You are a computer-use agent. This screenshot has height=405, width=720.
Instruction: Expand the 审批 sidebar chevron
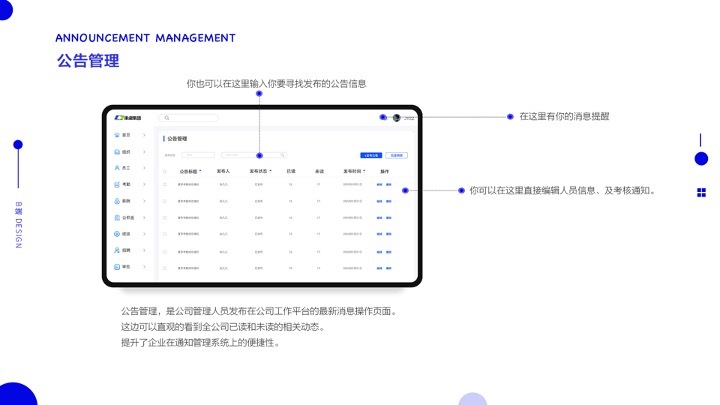144,267
